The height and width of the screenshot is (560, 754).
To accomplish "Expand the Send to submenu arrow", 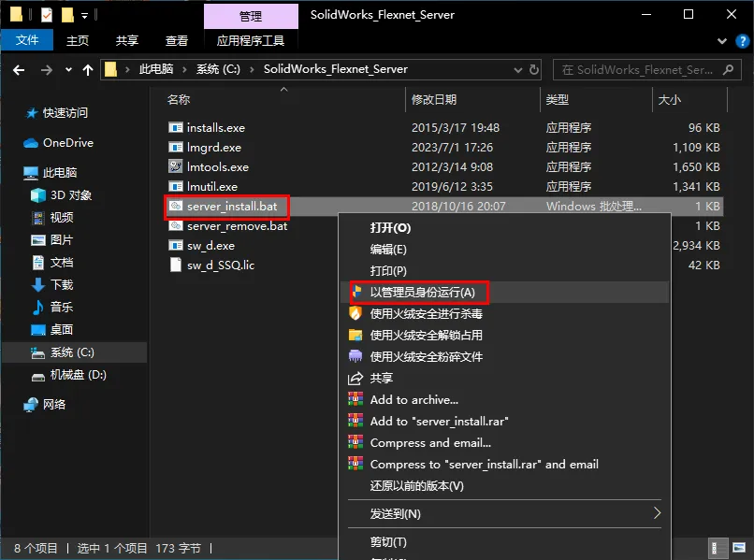I will click(x=657, y=513).
